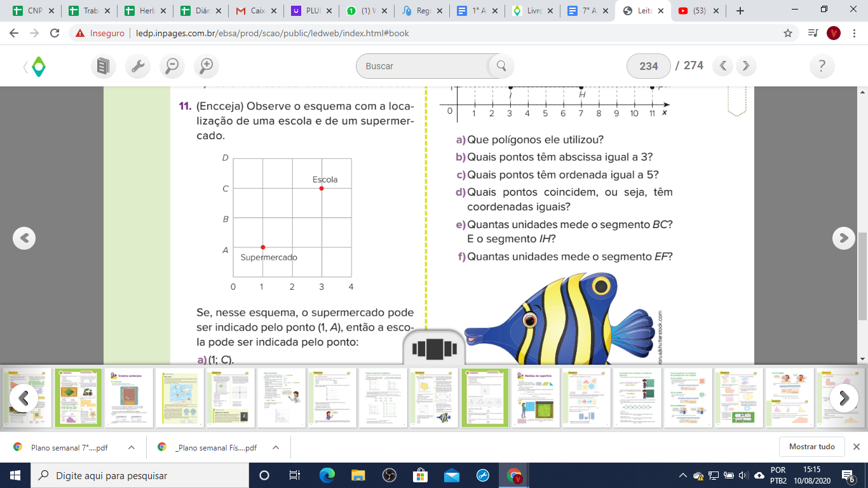Image resolution: width=868 pixels, height=488 pixels.
Task: Zoom out with the minus magnifier
Action: coord(172,66)
